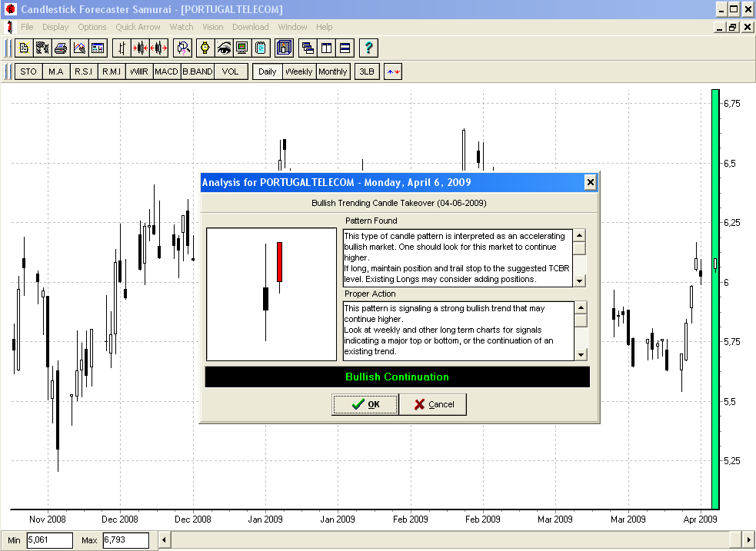Viewport: 756px width, 551px height.
Task: Click the eye vision toolbar icon
Action: [x=224, y=48]
